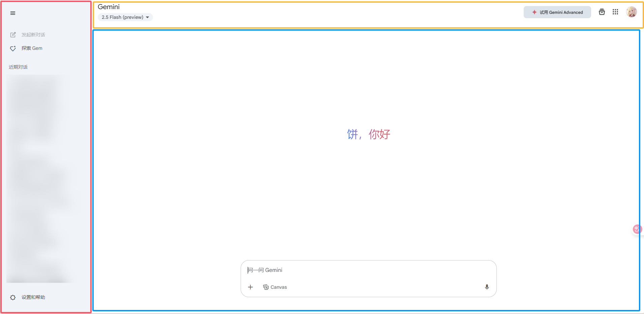Open the Google apps grid icon
The width and height of the screenshot is (644, 314).
point(615,12)
